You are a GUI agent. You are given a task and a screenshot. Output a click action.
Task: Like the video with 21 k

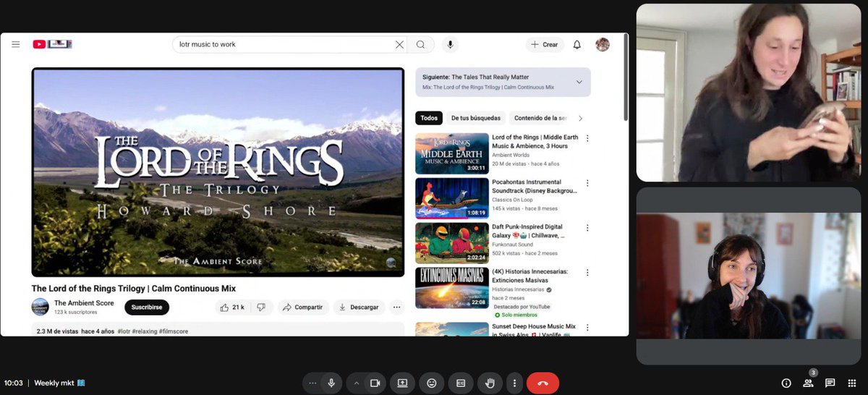(x=232, y=307)
